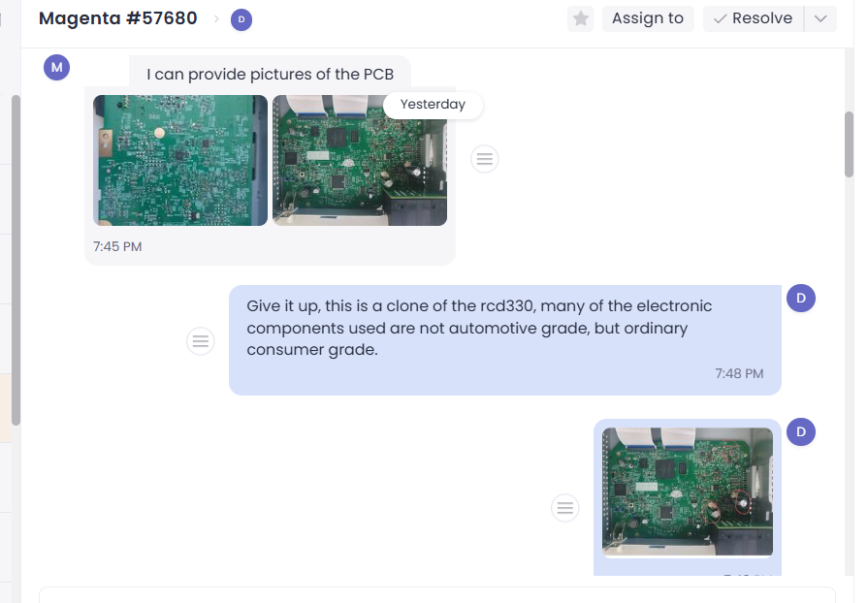Open the menu icon beside the PCB photos
This screenshot has width=868, height=603.
484,159
